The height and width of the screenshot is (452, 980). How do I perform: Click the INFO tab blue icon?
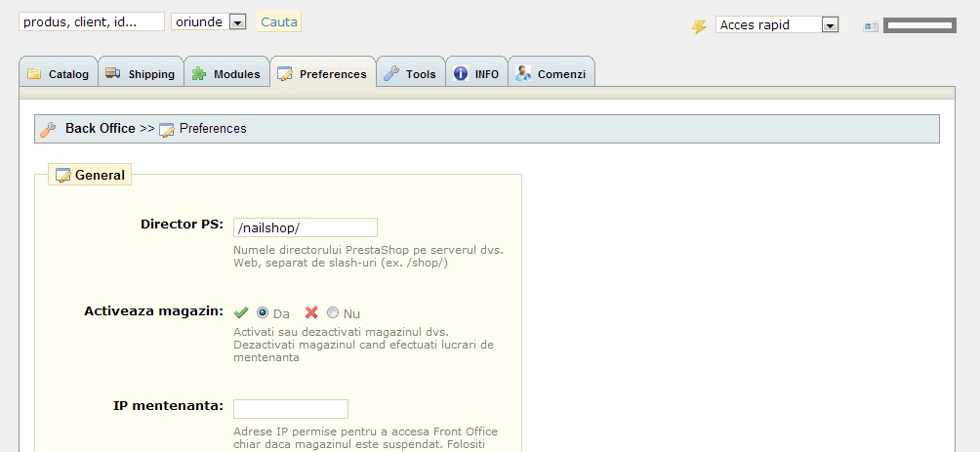point(461,74)
